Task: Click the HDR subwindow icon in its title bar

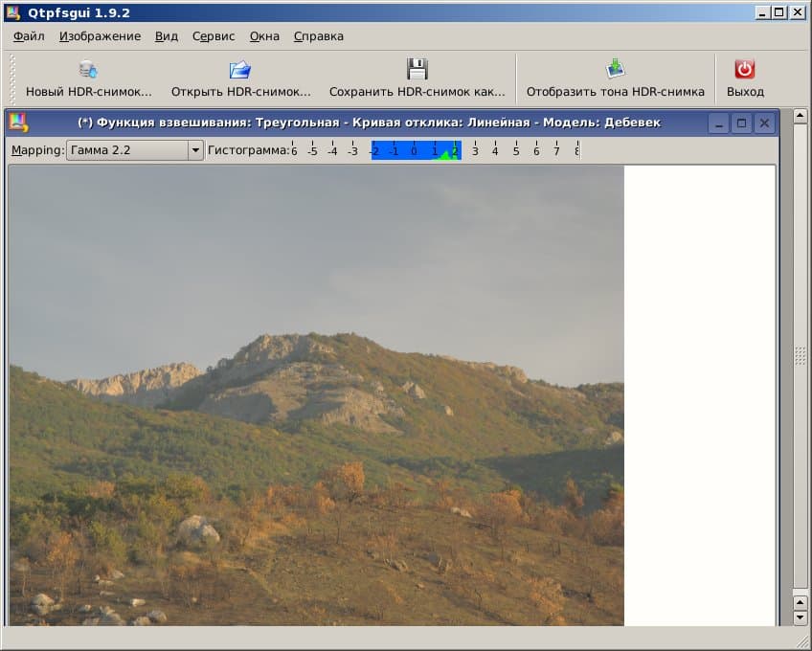Action: pos(19,123)
